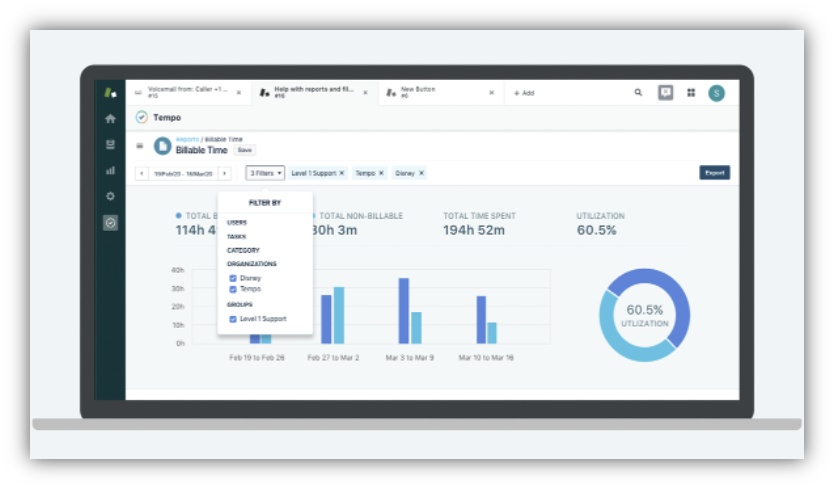The image size is (834, 490).
Task: Go to previous date range arrow
Action: pos(142,173)
